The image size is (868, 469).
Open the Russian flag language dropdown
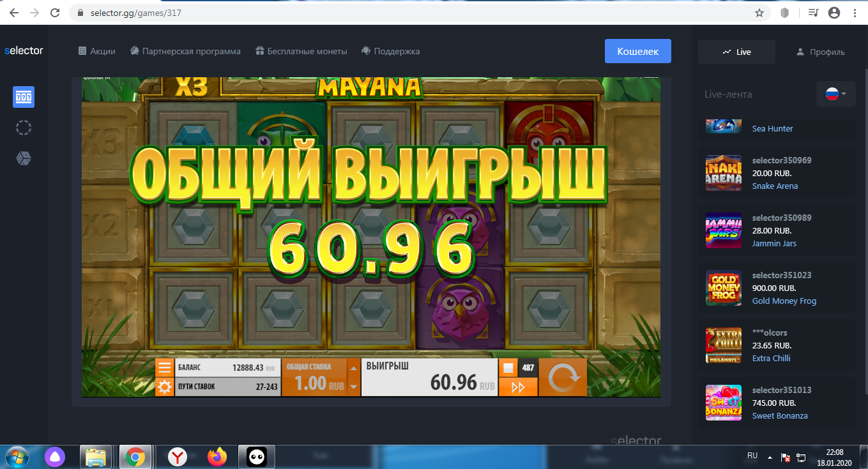pos(836,94)
